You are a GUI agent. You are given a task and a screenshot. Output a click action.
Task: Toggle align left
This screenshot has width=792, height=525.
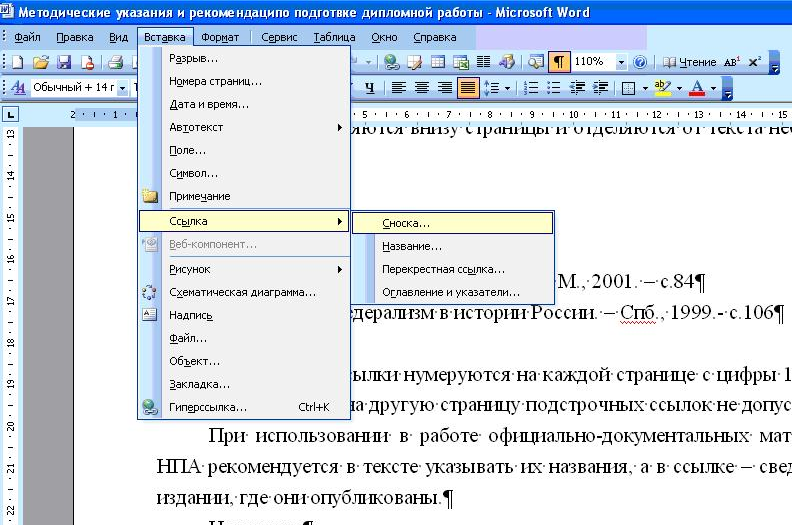pyautogui.click(x=399, y=88)
